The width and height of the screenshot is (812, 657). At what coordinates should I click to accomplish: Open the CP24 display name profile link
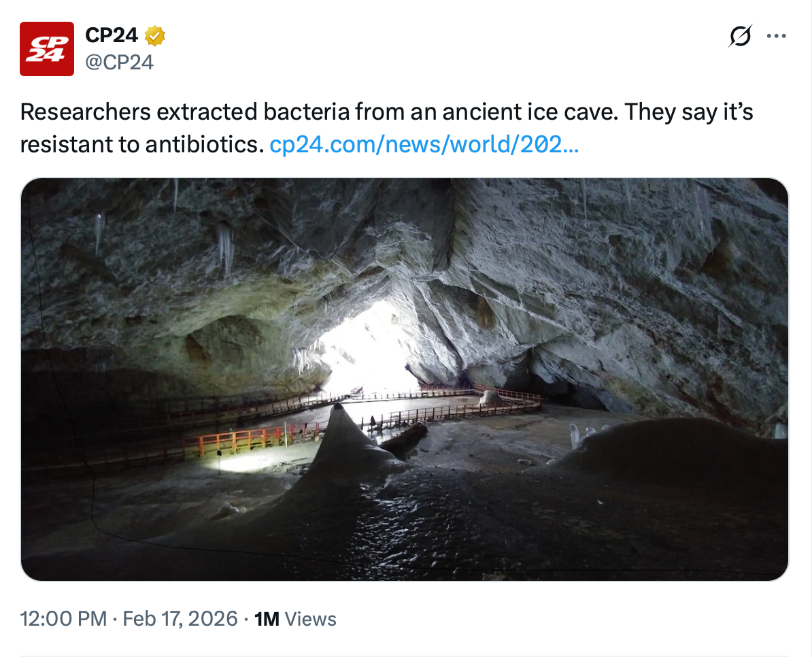[111, 35]
